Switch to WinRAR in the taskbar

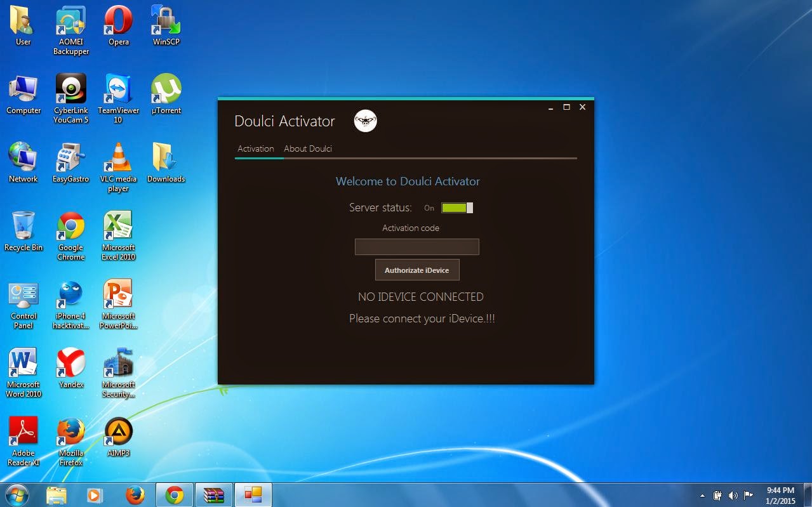point(213,495)
